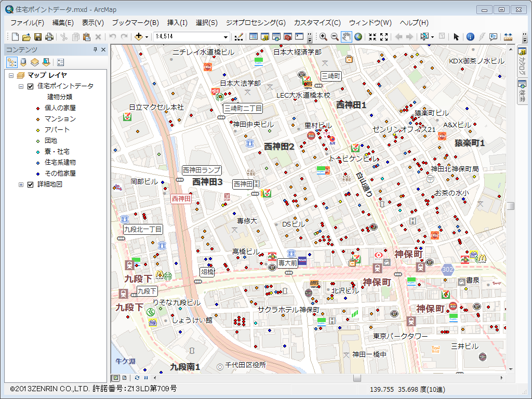Select the Measure tool
Image resolution: width=532 pixels, height=399 pixels.
(x=508, y=37)
